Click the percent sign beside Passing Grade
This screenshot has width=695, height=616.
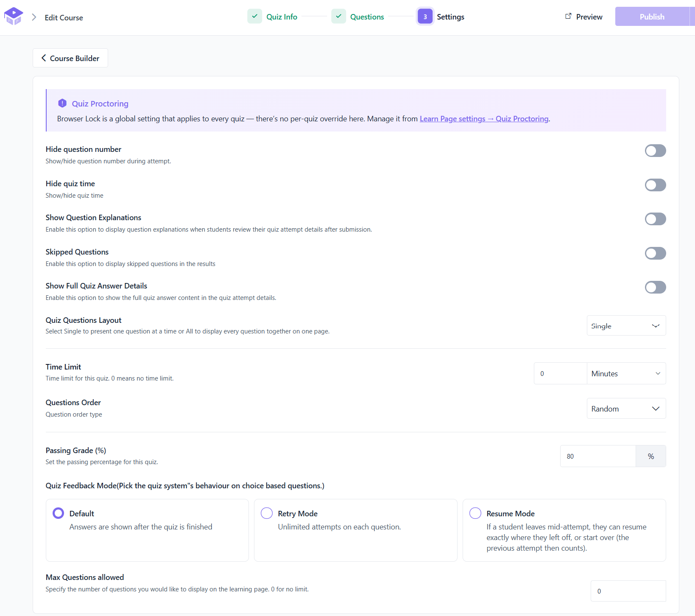[x=651, y=456]
